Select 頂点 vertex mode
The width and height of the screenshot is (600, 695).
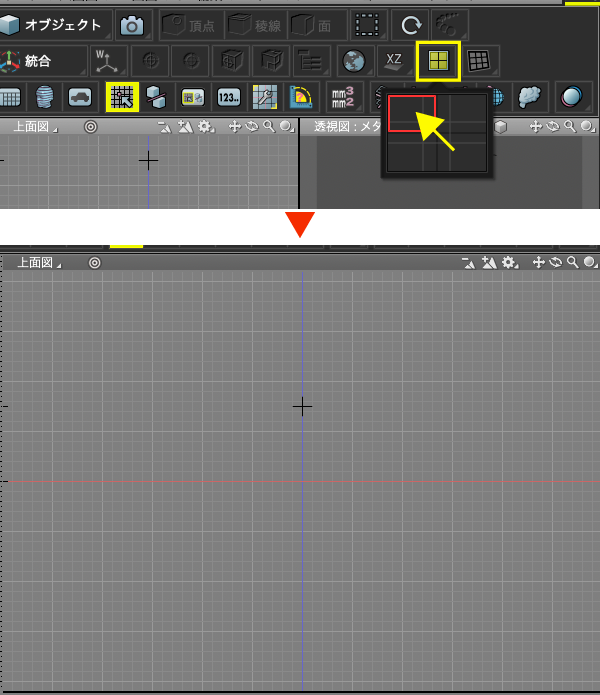189,25
